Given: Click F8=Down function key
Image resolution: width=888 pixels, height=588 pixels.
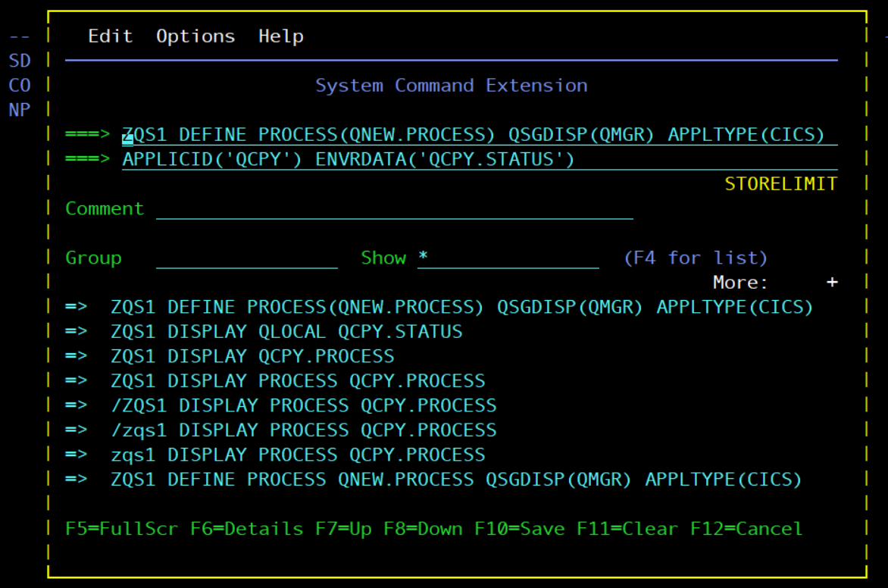Looking at the screenshot, I should (423, 529).
